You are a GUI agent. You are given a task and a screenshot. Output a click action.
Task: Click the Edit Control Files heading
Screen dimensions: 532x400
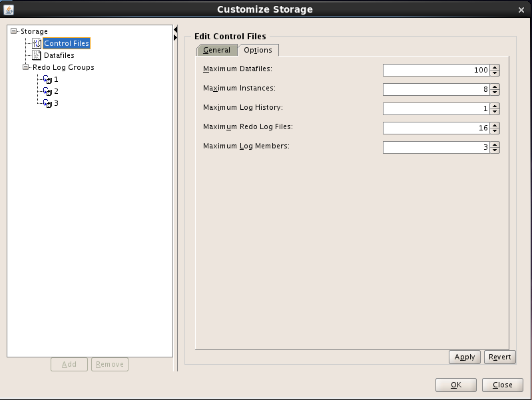pos(230,37)
